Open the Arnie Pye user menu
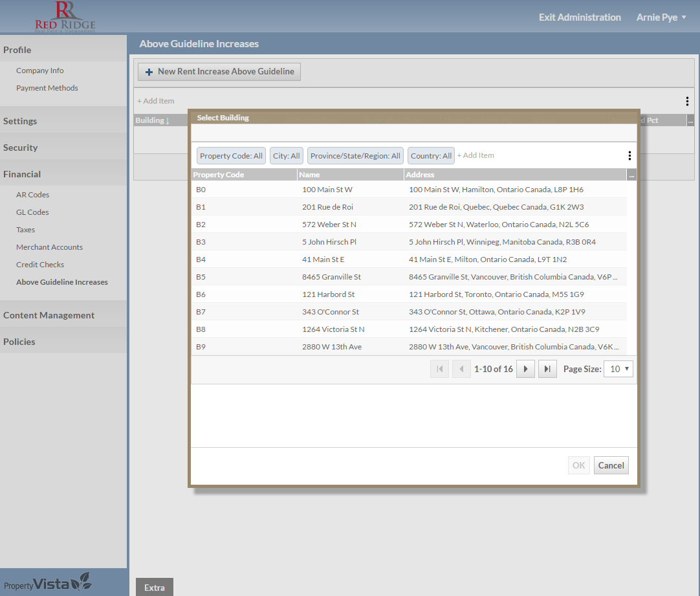This screenshot has height=596, width=700. (661, 17)
